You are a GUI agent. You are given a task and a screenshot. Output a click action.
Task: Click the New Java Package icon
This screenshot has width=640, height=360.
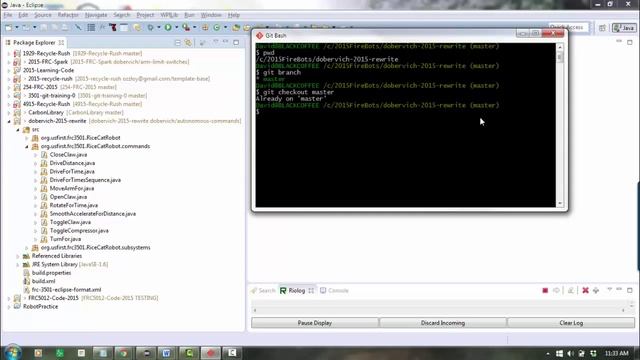205,27
